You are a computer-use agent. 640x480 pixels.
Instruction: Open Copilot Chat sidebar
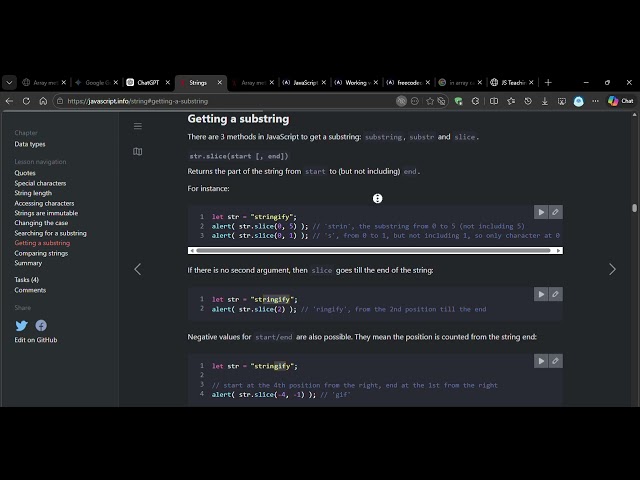(x=620, y=101)
